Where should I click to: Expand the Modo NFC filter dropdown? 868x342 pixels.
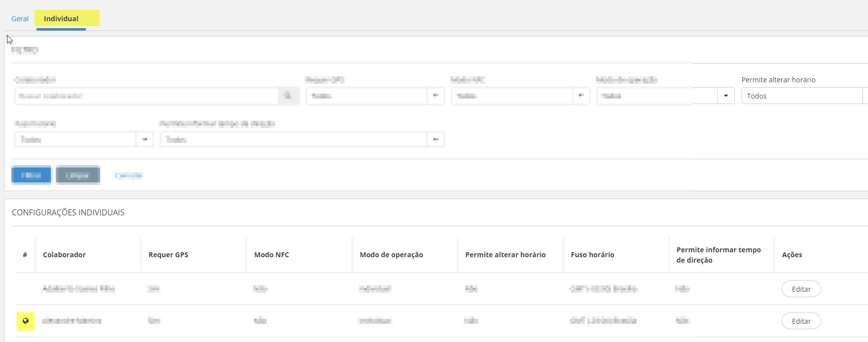tap(580, 96)
